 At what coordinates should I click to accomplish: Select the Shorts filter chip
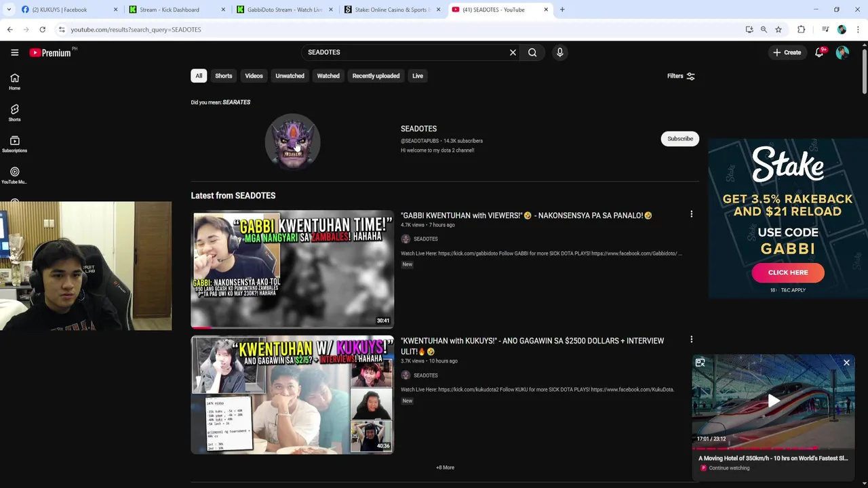pos(223,76)
